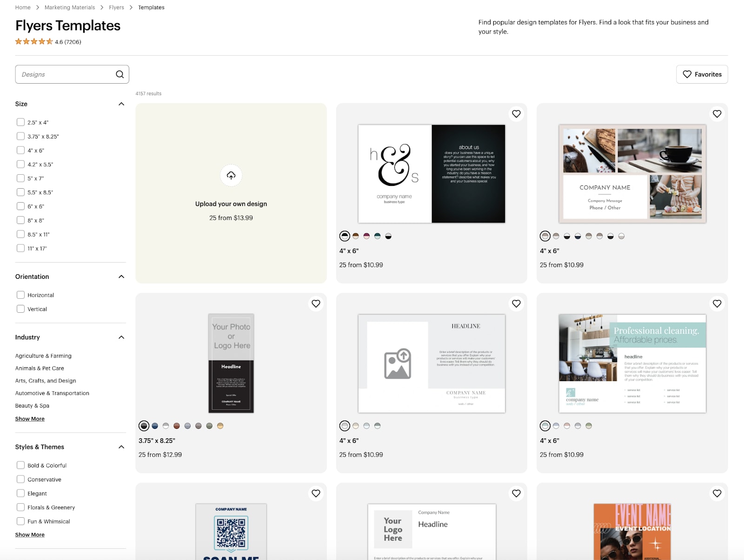Favorite the coffee shop photo collage template
Screen dimensions: 744x560
(x=717, y=113)
